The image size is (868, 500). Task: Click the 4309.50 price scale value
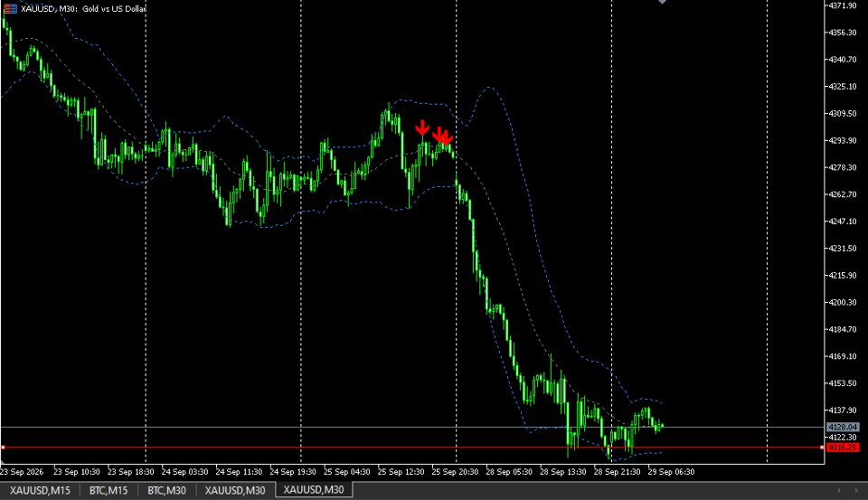point(842,114)
